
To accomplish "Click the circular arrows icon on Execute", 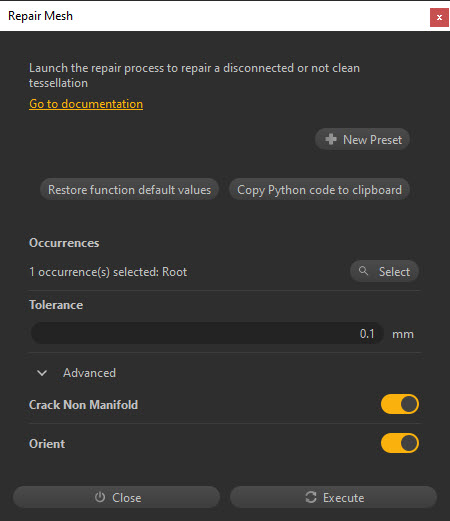I will pyautogui.click(x=311, y=497).
